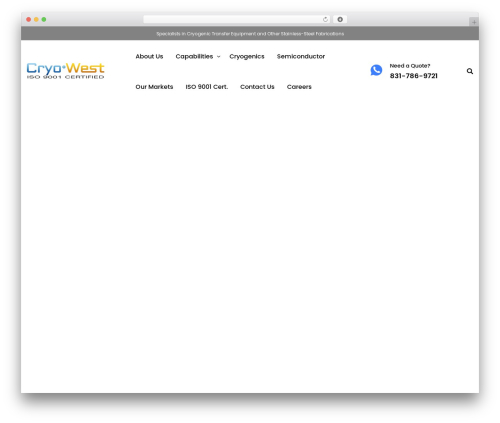This screenshot has height=423, width=500.
Task: Open the Semiconductor page
Action: point(301,56)
